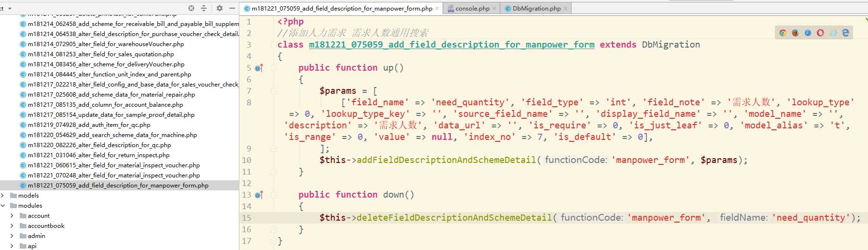Screen dimensions: 868x250
Task: Open the project view dropdown arrow
Action: pyautogui.click(x=10, y=9)
